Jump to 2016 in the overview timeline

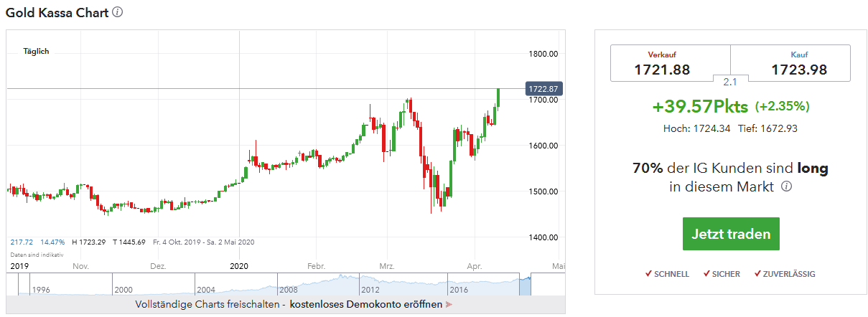click(x=459, y=290)
